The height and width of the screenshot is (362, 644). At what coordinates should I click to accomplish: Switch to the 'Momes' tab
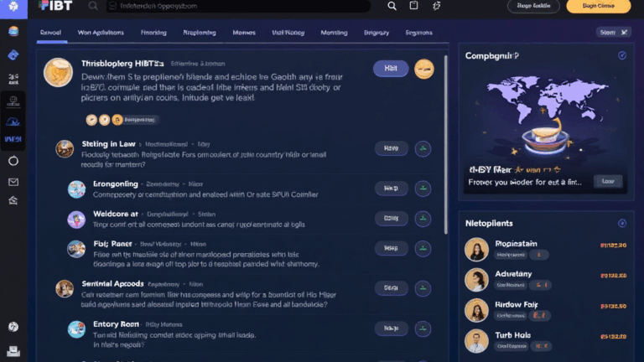pos(244,33)
